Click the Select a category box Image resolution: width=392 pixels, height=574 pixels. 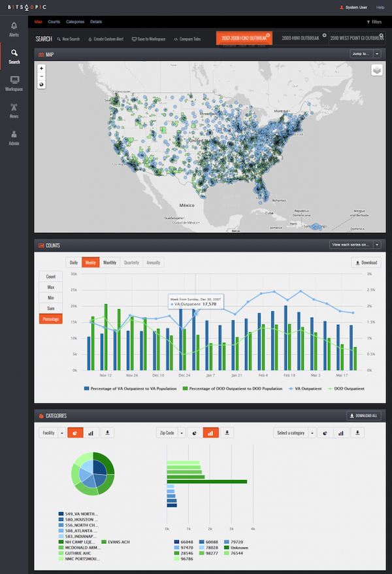click(291, 433)
